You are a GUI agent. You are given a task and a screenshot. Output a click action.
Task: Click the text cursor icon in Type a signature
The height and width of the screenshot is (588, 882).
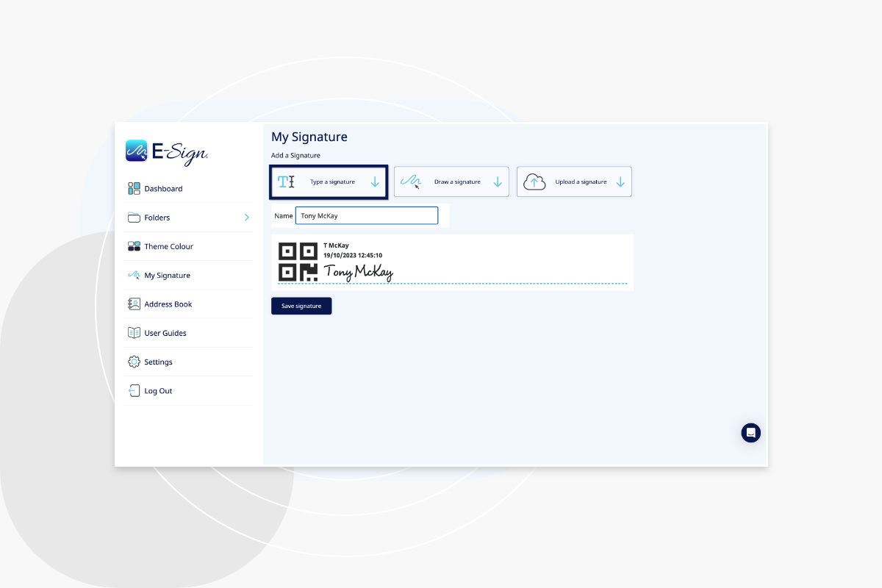click(x=287, y=182)
